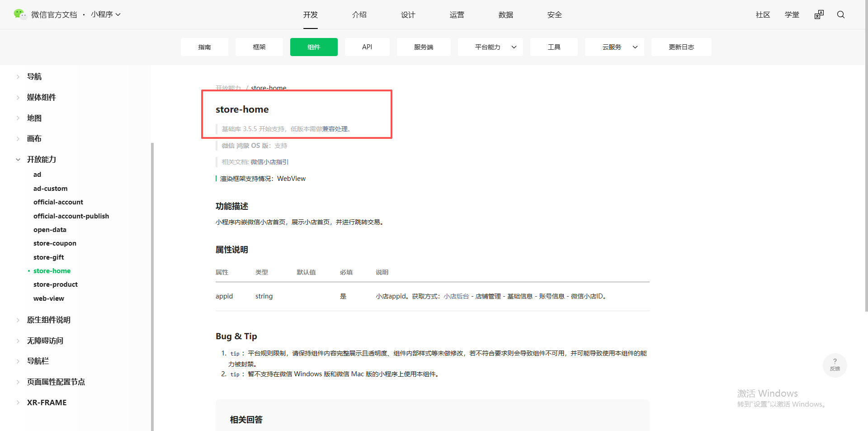Click the 反馈 feedback question-mark button
The height and width of the screenshot is (431, 868).
coord(835,365)
